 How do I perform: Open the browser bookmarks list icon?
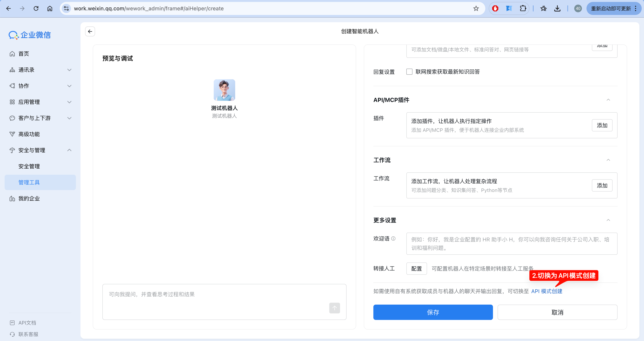click(544, 8)
